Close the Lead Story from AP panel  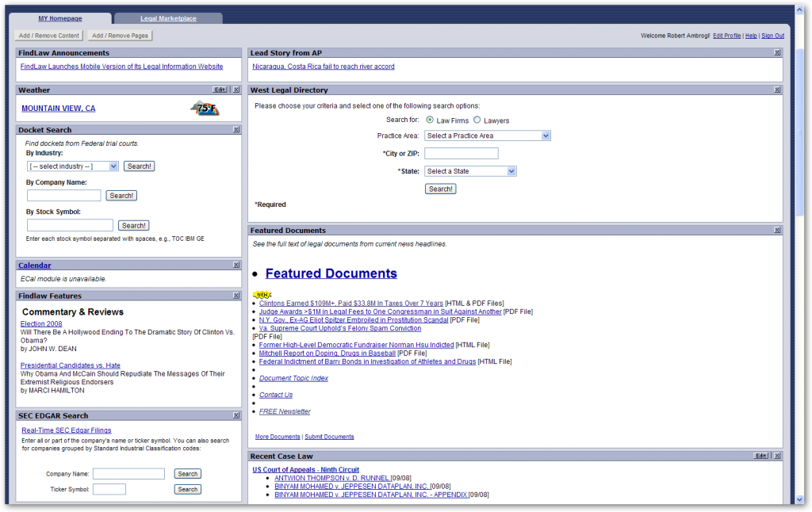pyautogui.click(x=777, y=53)
